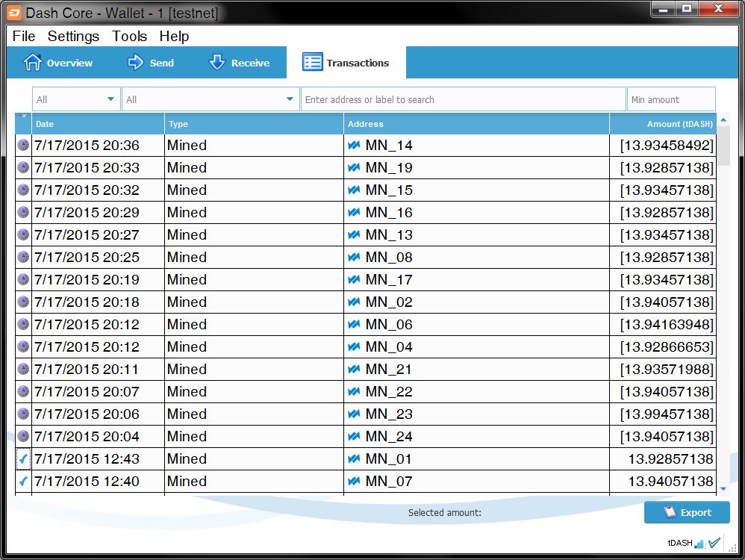Click the mined icon beside MN_08

[354, 257]
